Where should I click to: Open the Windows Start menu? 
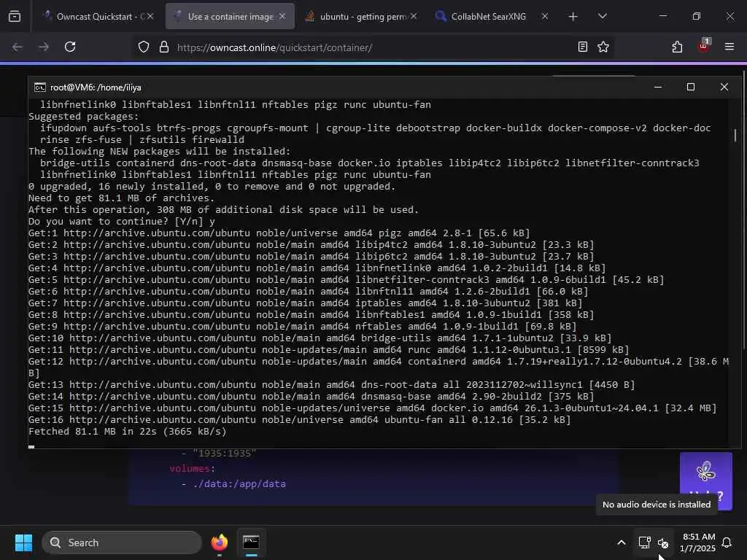23,542
